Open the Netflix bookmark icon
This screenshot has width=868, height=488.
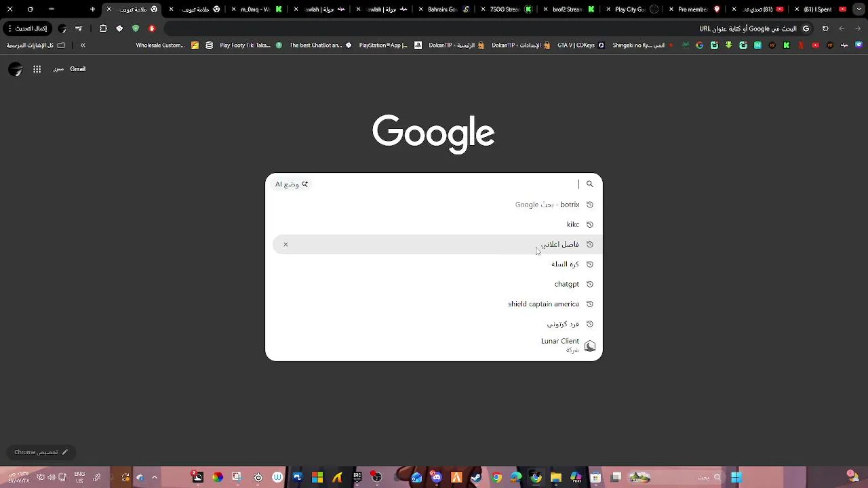tap(801, 45)
